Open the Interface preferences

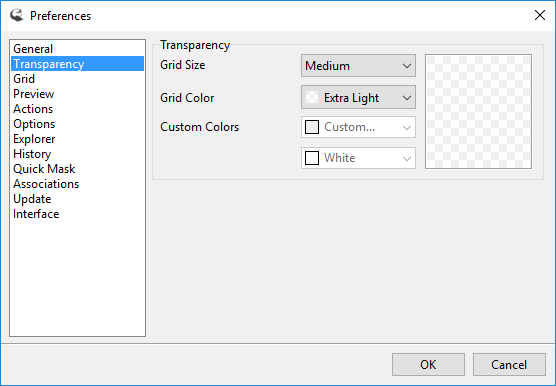(77, 214)
